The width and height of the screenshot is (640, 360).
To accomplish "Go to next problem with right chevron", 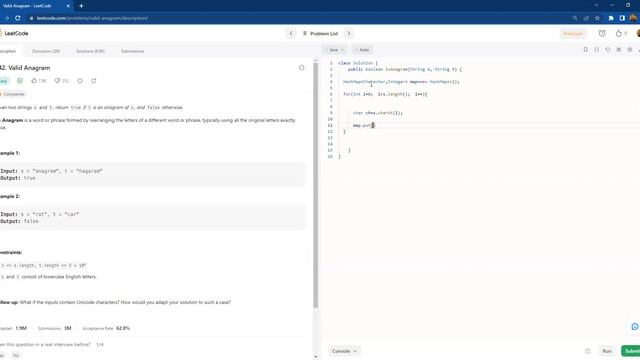I will [349, 33].
